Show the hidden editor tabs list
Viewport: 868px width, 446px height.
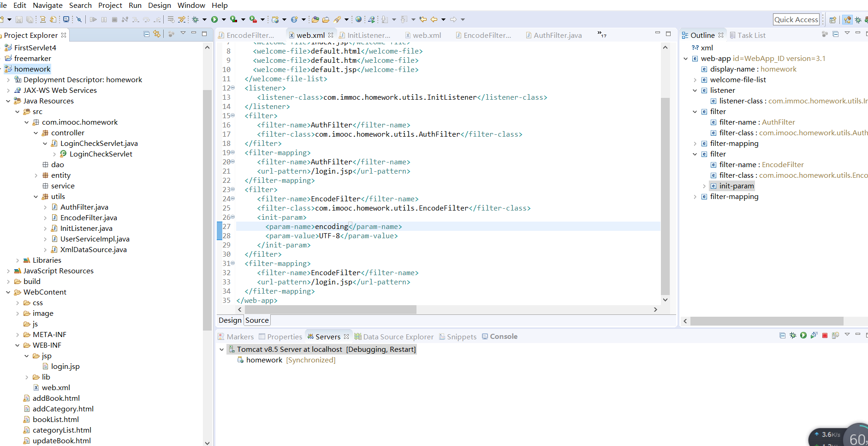602,34
